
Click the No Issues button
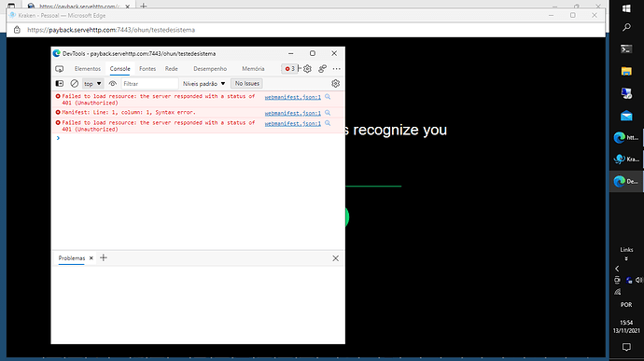coord(246,83)
